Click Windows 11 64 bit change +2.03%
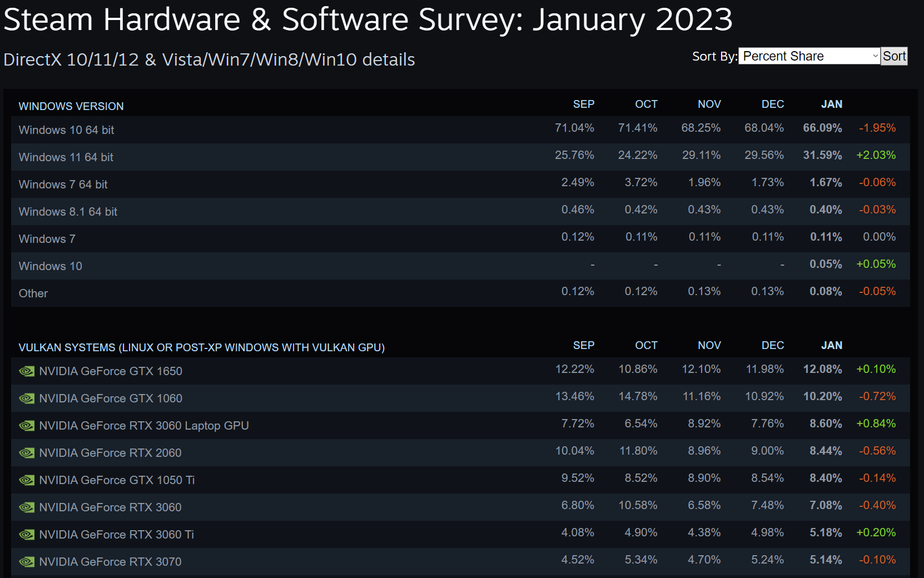 (x=876, y=155)
